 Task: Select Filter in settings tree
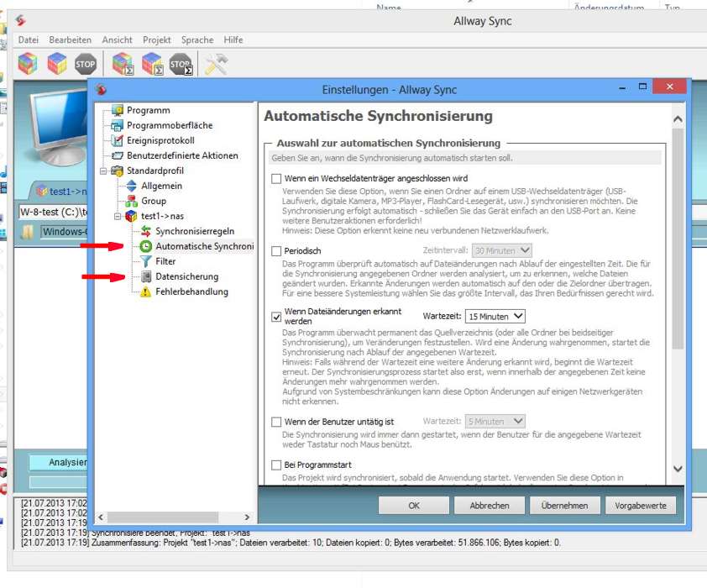tap(165, 261)
